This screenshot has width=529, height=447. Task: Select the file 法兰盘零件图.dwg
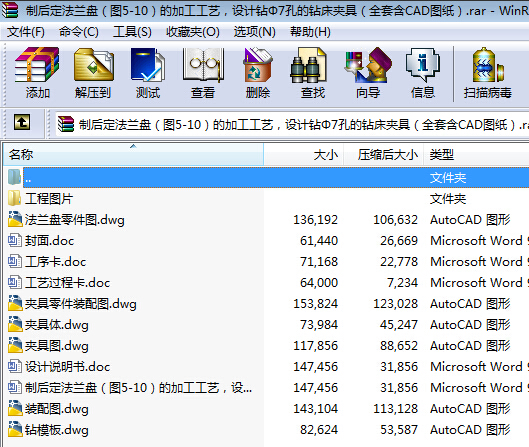[x=75, y=220]
